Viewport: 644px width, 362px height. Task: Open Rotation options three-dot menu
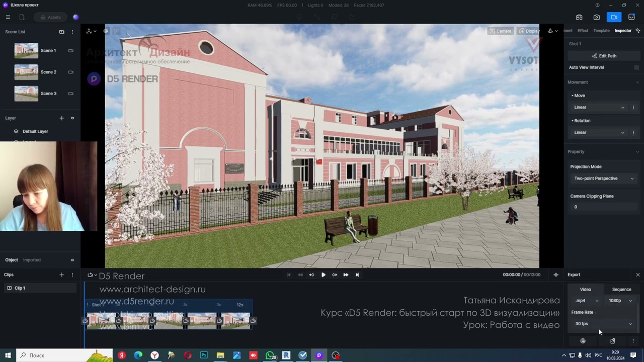click(x=633, y=133)
